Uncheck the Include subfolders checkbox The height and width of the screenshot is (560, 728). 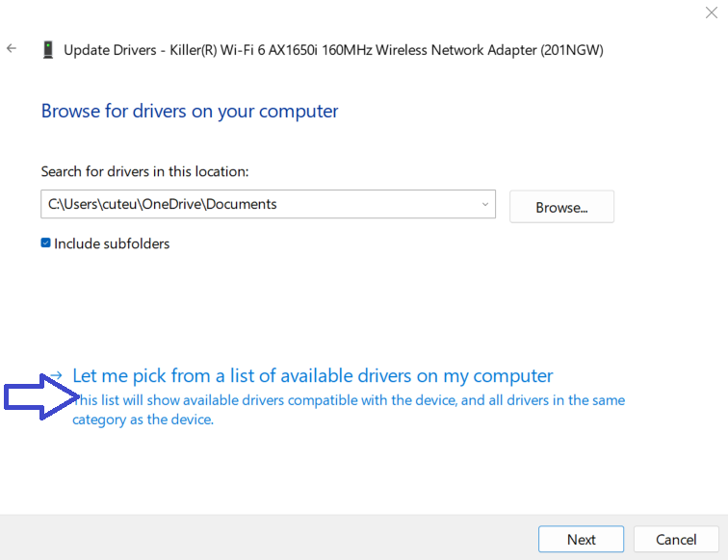[x=45, y=243]
